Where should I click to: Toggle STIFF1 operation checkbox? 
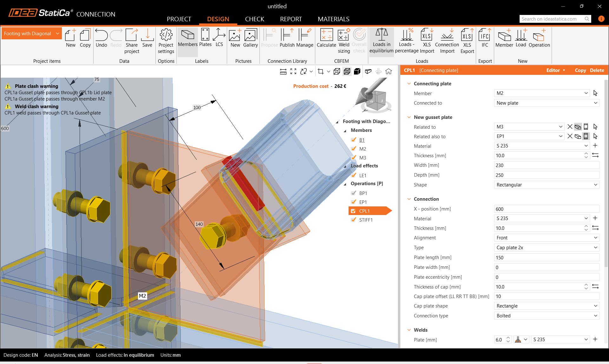click(354, 220)
